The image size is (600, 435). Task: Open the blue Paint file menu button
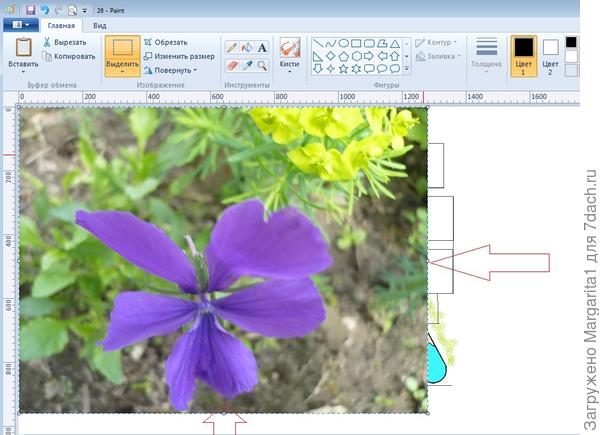tap(21, 25)
